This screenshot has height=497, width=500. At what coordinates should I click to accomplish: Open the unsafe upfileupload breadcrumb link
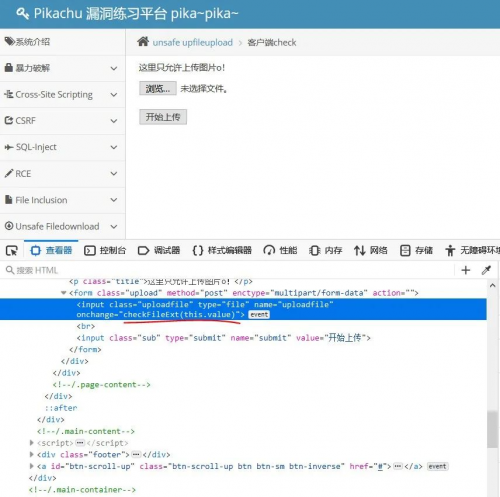pos(193,43)
